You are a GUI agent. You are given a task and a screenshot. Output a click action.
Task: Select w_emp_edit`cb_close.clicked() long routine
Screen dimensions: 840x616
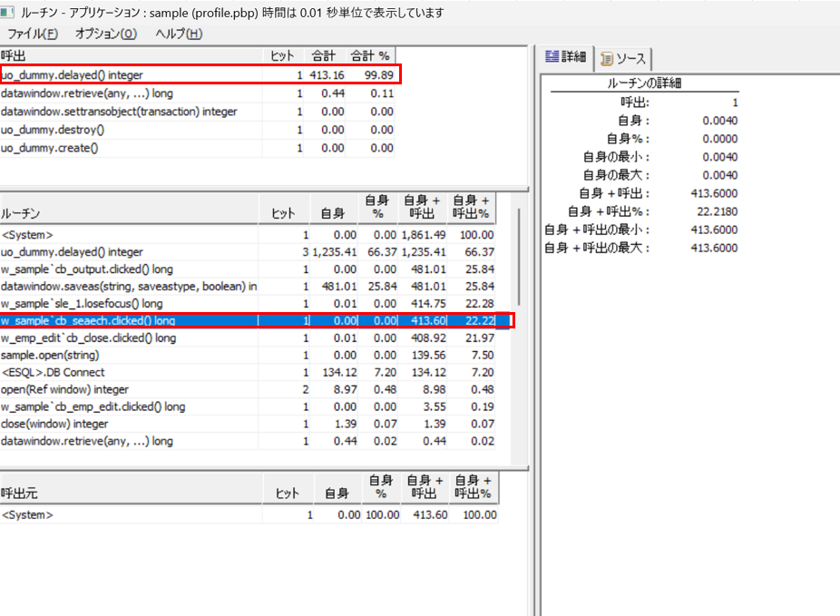[x=89, y=338]
